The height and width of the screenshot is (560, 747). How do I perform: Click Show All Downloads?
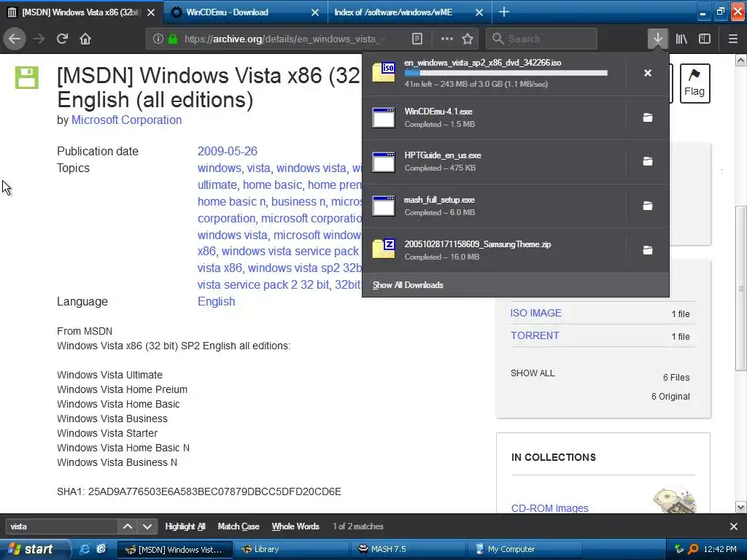(408, 285)
